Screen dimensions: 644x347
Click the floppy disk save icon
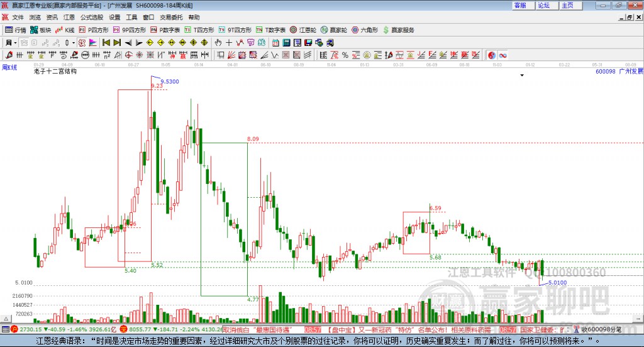[x=308, y=43]
